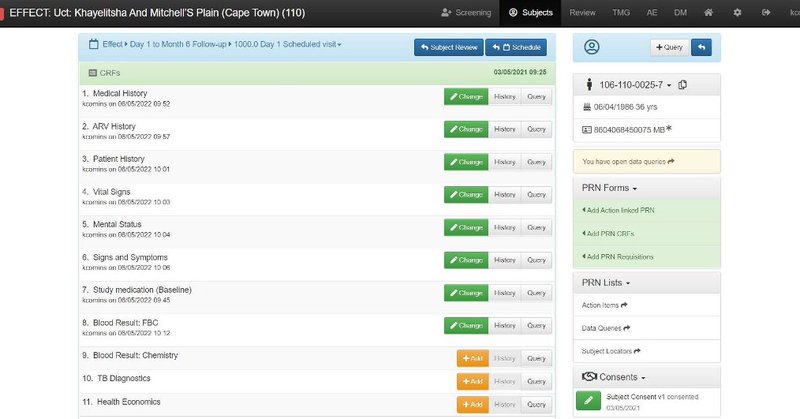Open Query for Blood Result: Chemistry
800x419 pixels.
(x=536, y=358)
